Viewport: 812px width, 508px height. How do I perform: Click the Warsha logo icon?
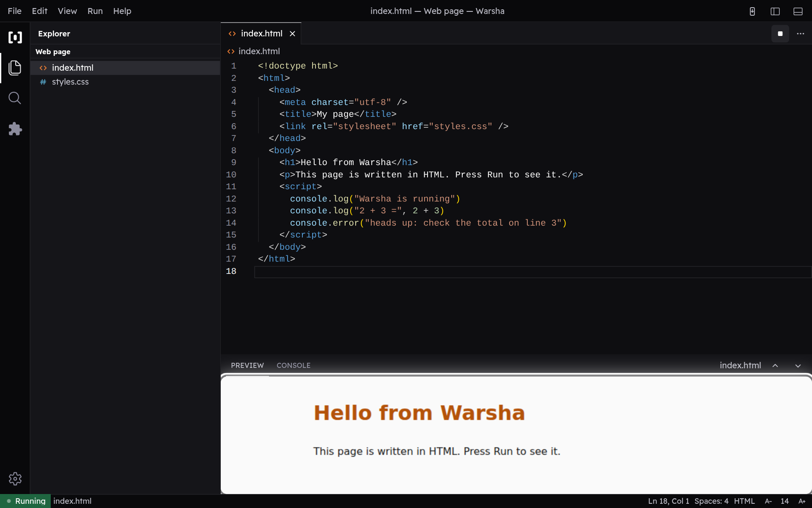tap(15, 37)
